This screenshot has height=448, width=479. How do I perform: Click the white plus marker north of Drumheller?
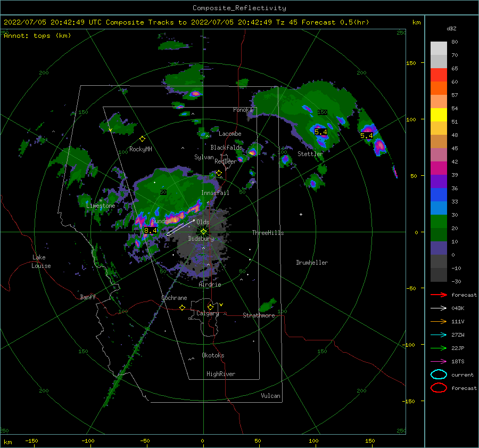click(301, 214)
